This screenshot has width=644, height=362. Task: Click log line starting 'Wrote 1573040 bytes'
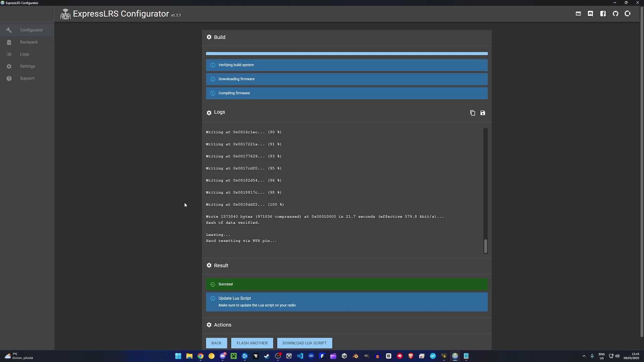tap(325, 217)
